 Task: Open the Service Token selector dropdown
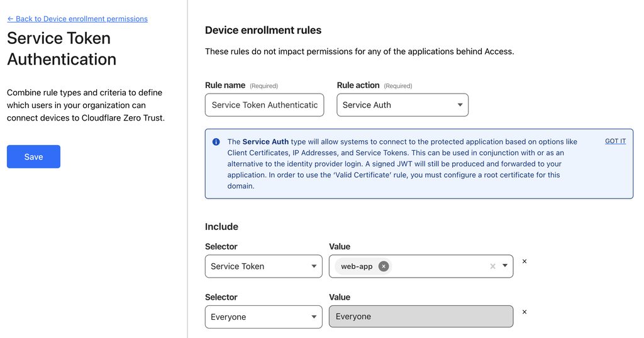[x=264, y=266]
